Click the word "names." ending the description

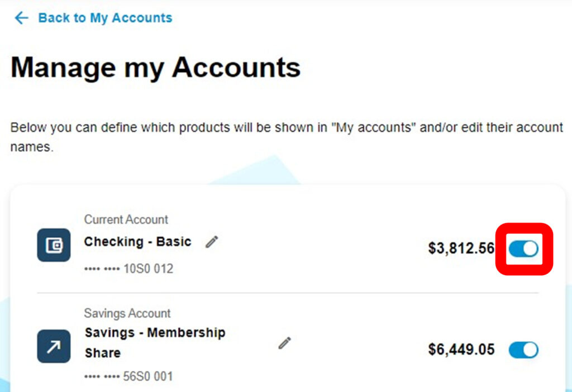click(x=32, y=149)
